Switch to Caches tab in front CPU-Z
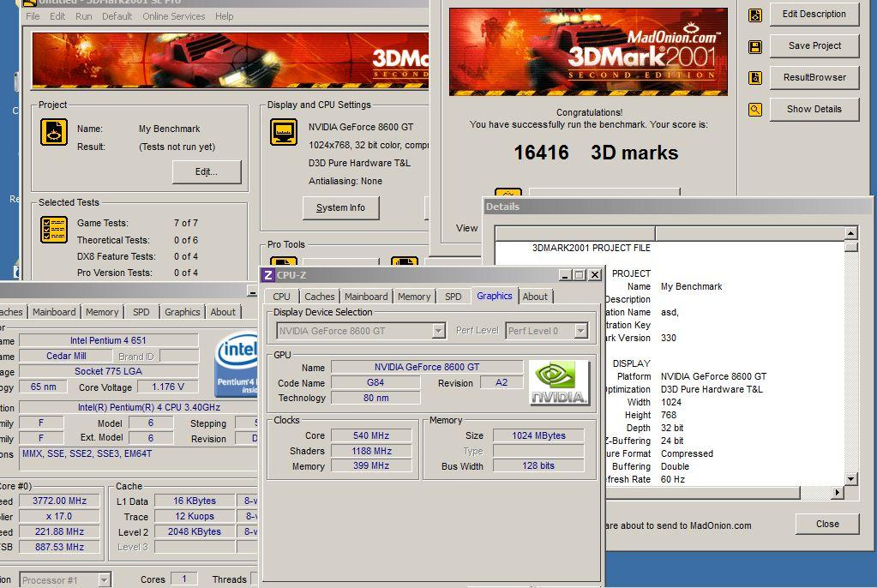 (x=320, y=297)
